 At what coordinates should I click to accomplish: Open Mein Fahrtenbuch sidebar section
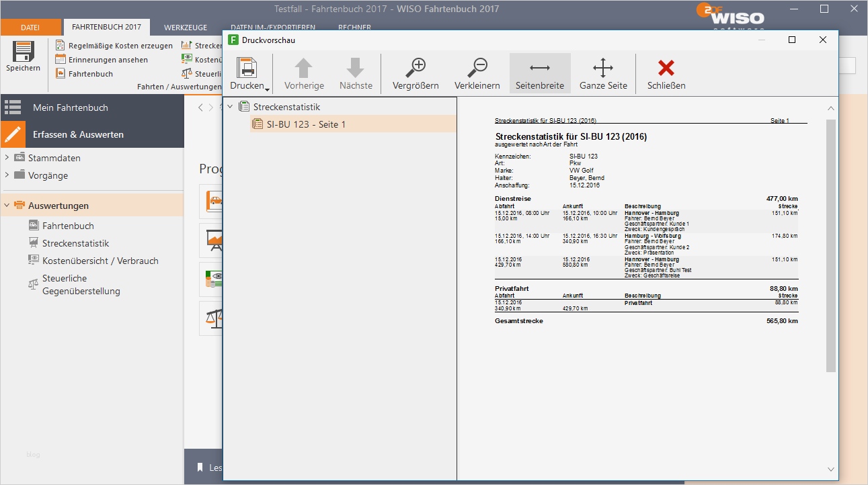[x=92, y=107]
